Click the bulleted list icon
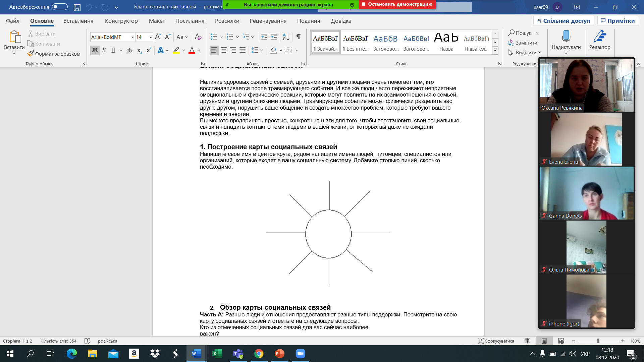Viewport: 644px width, 362px height. [x=214, y=37]
